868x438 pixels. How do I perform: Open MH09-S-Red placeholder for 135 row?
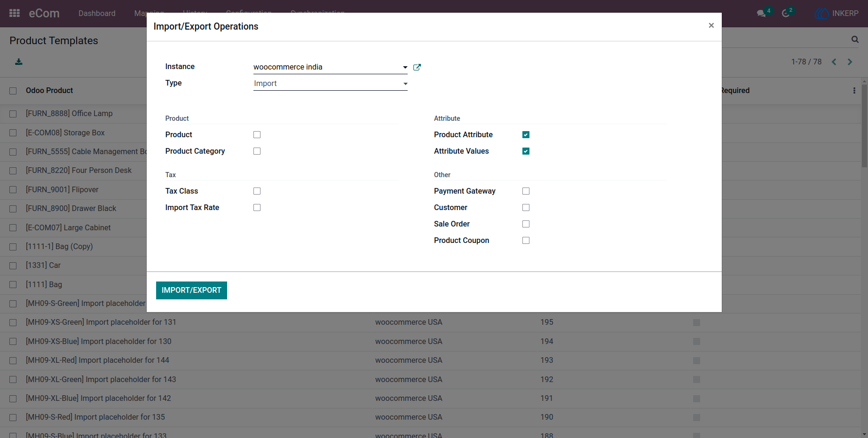95,417
